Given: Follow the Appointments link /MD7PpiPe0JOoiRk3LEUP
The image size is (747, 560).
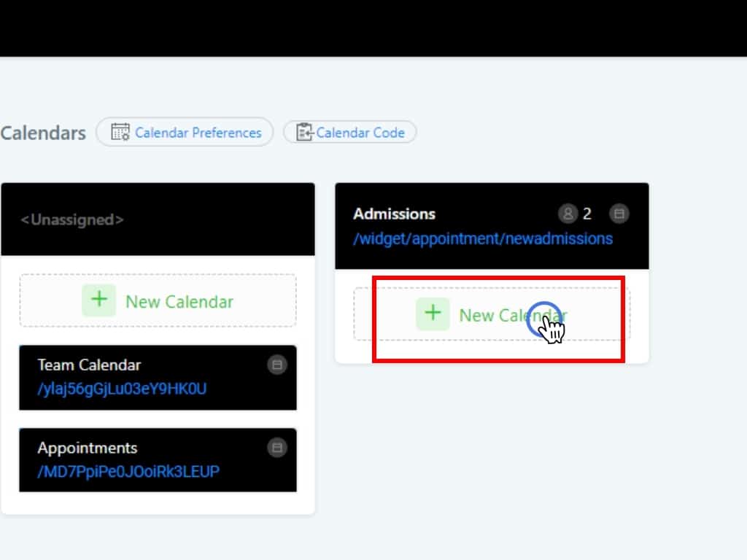Looking at the screenshot, I should point(128,471).
